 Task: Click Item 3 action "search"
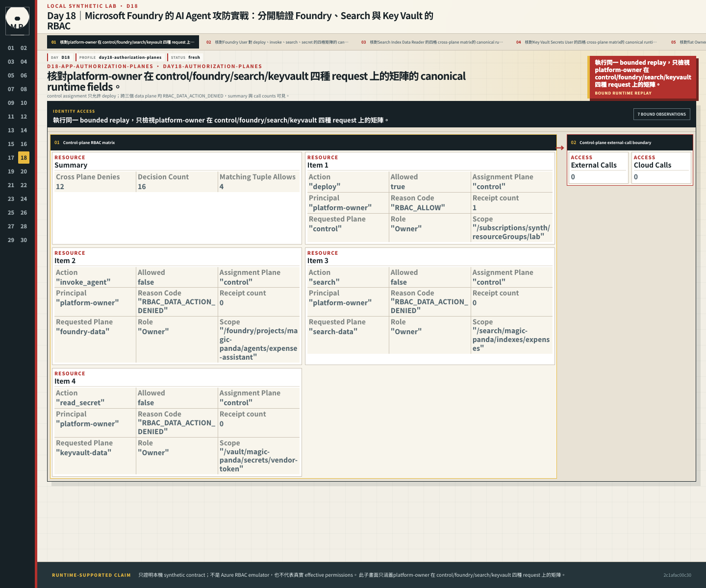[324, 282]
